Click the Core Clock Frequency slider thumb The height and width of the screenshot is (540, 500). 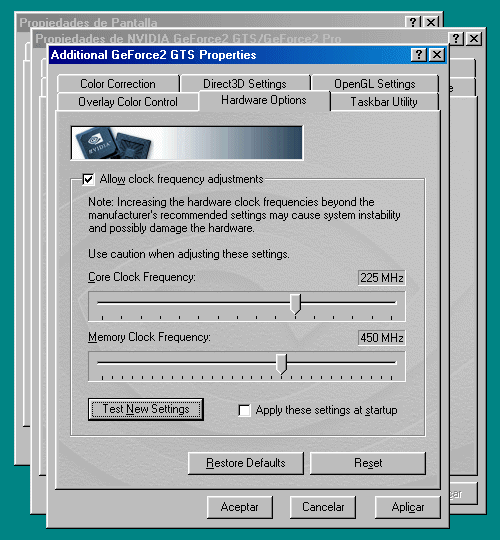(295, 304)
